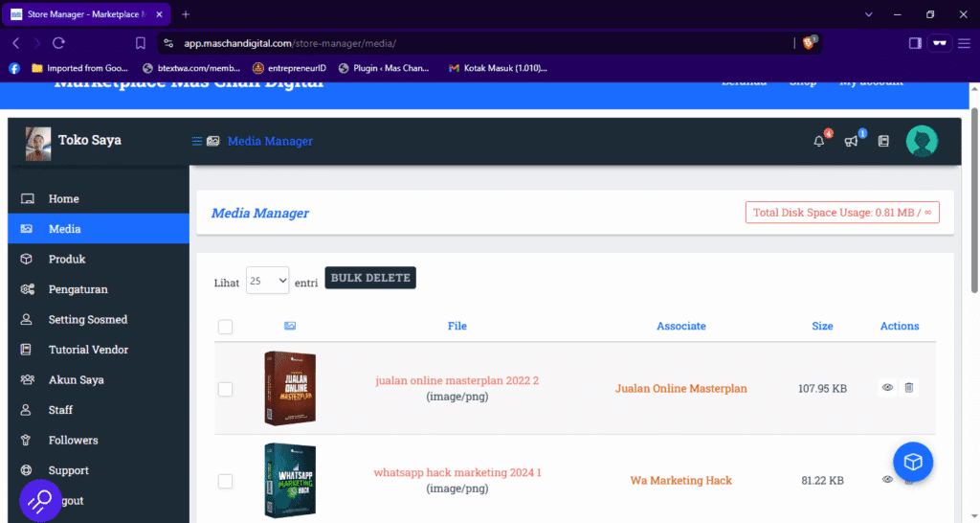Reload the page with the refresh icon
The height and width of the screenshot is (523, 980).
coord(58,43)
